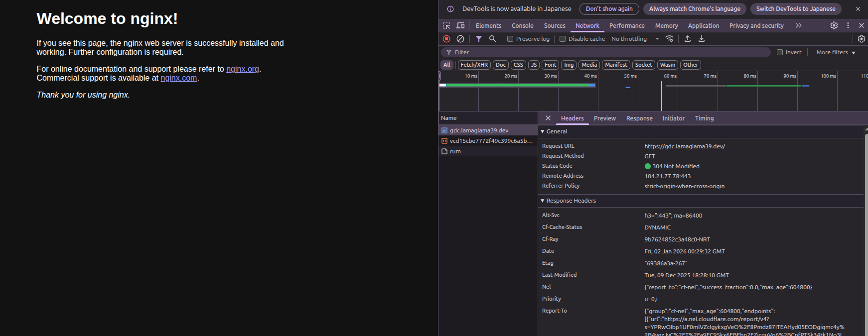The width and height of the screenshot is (868, 336).
Task: Toggle the device toolbar icon
Action: pyautogui.click(x=460, y=25)
